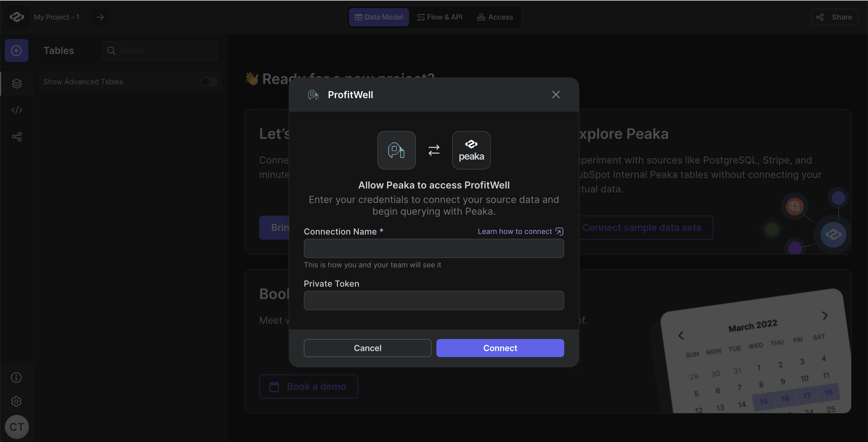Toggle Show Advanced Tables switch
Screen dimensions: 868x442
click(209, 82)
